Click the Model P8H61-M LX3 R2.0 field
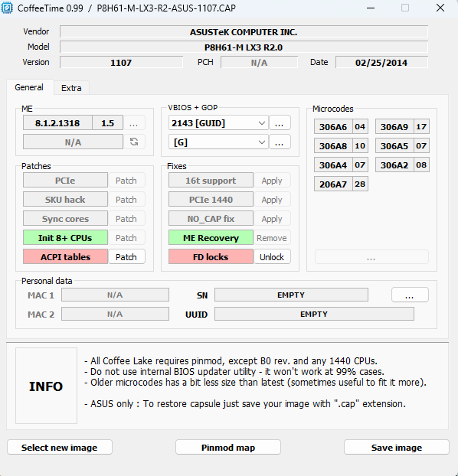This screenshot has width=458, height=476. coord(244,47)
